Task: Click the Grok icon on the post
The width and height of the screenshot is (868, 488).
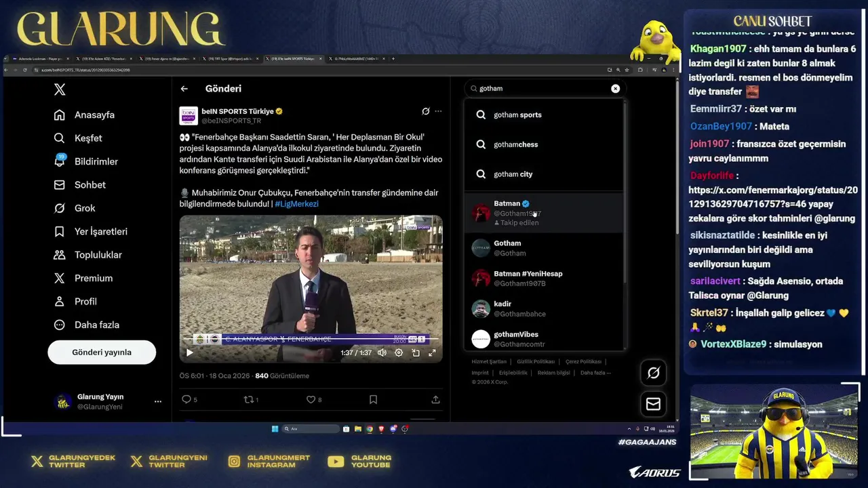Action: 425,111
